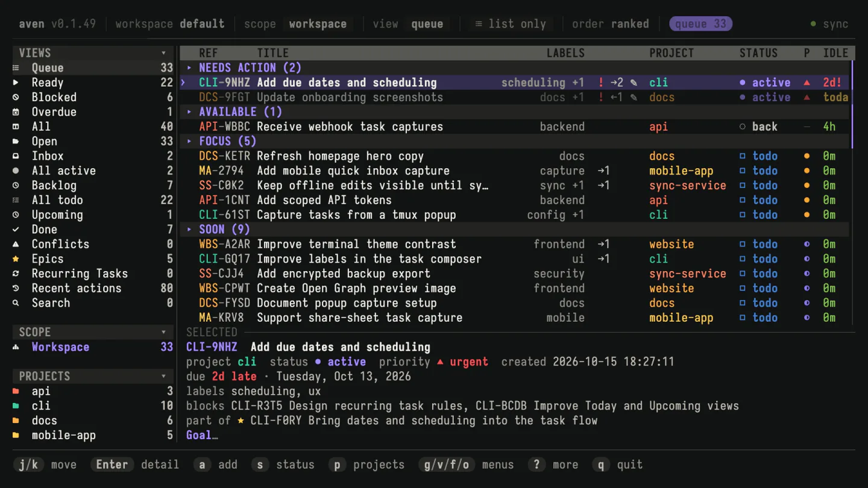Select the mobile-app project in sidebar

pos(93,435)
